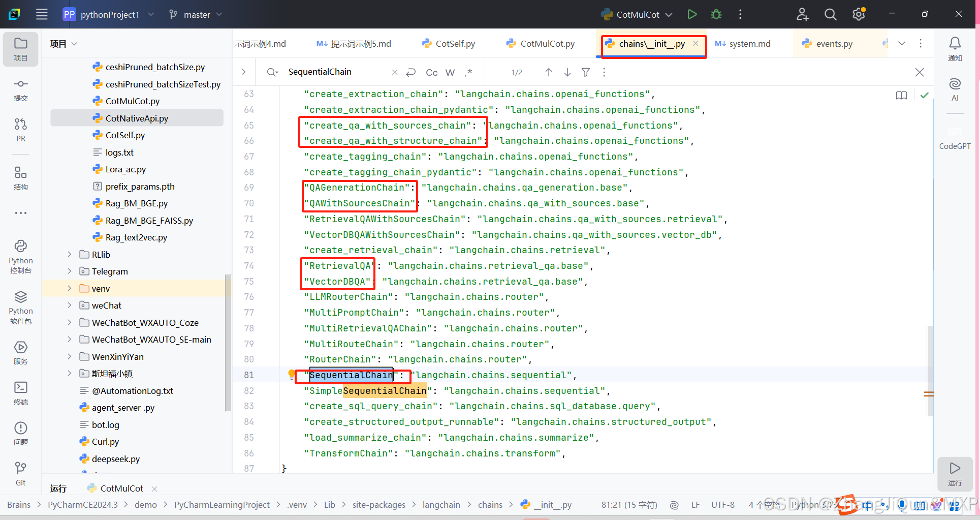Toggle reader mode book icon
980x520 pixels.
(x=901, y=95)
